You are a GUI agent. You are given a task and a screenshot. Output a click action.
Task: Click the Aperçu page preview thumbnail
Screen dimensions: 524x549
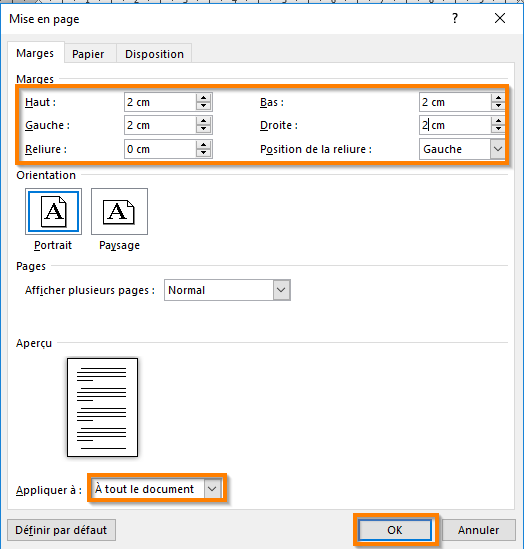tap(102, 407)
